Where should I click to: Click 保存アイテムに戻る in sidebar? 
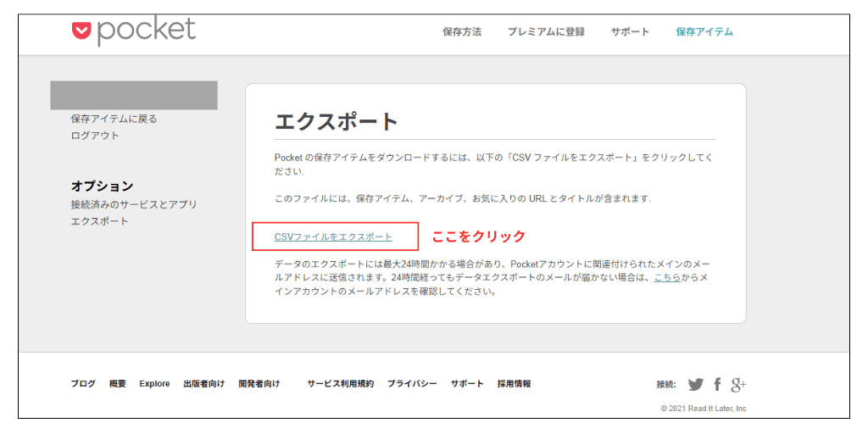click(114, 119)
